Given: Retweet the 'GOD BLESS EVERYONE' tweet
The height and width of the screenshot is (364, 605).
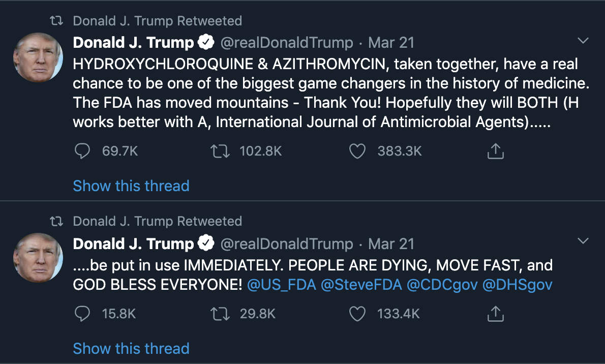Looking at the screenshot, I should [219, 314].
